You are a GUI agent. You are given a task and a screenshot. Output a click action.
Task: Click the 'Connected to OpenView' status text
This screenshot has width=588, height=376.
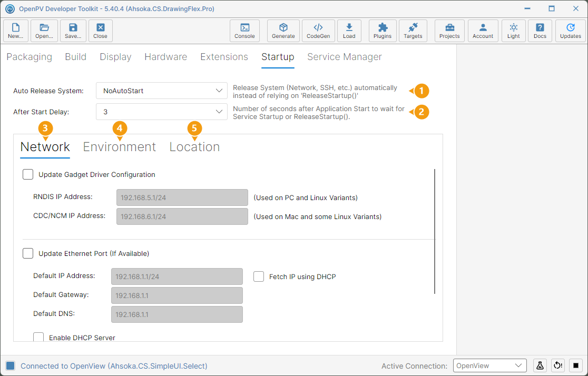[114, 366]
